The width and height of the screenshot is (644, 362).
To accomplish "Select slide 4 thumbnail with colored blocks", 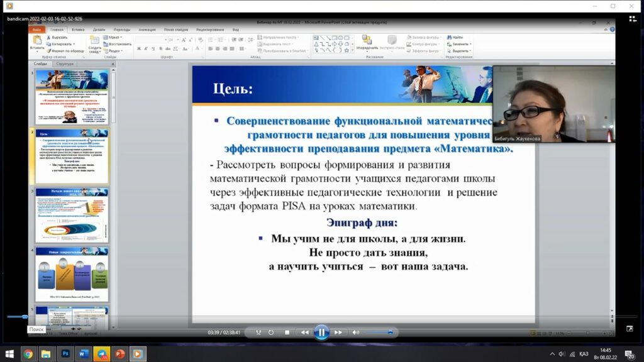I will [x=72, y=275].
